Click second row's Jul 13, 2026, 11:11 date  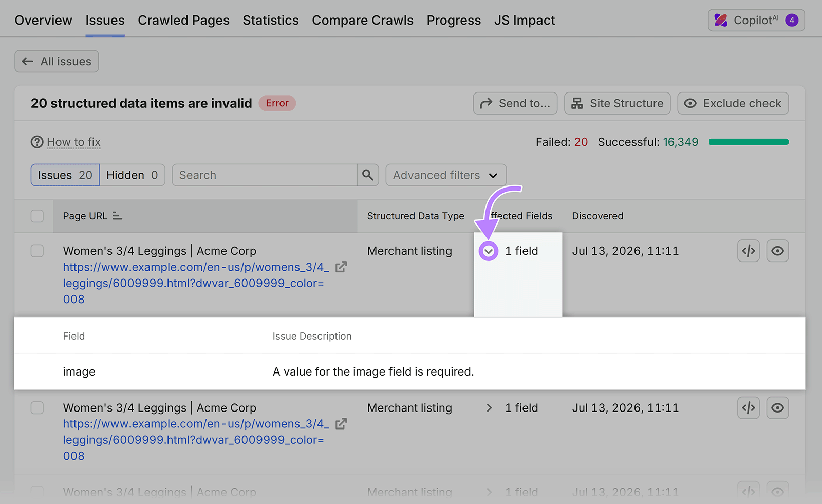625,408
